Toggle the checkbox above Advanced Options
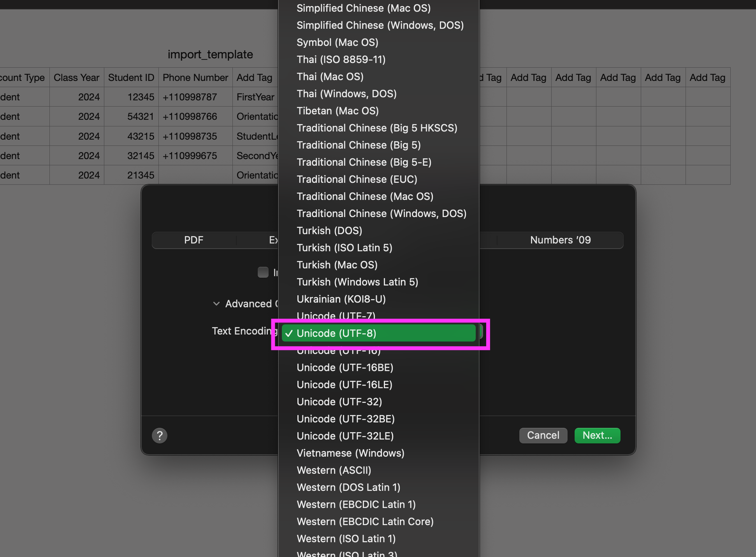756x557 pixels. click(263, 272)
